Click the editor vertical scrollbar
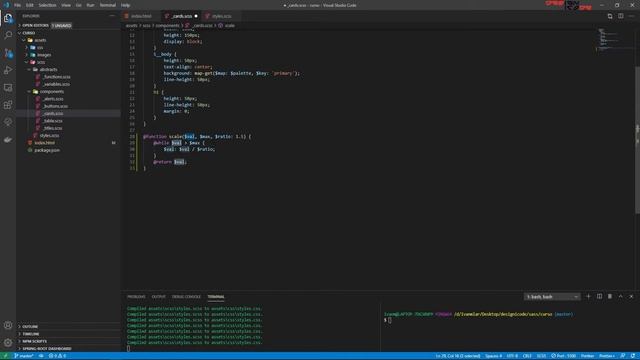 637,140
